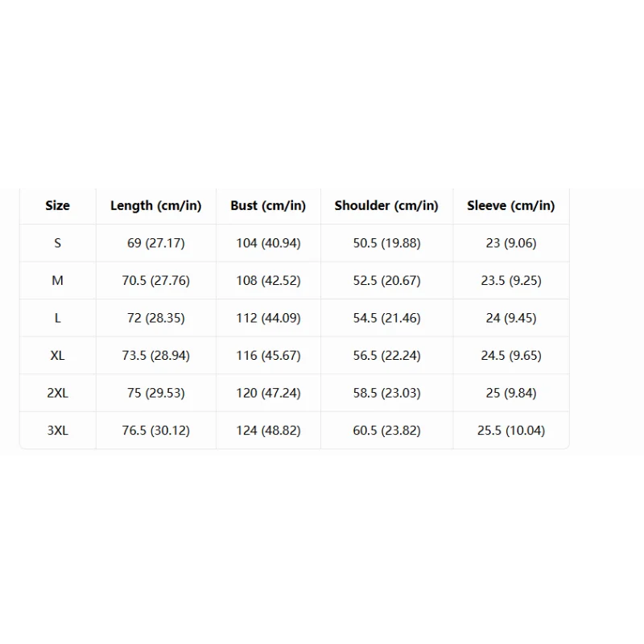Select the 3XL size row label
644x644 pixels.
click(57, 431)
